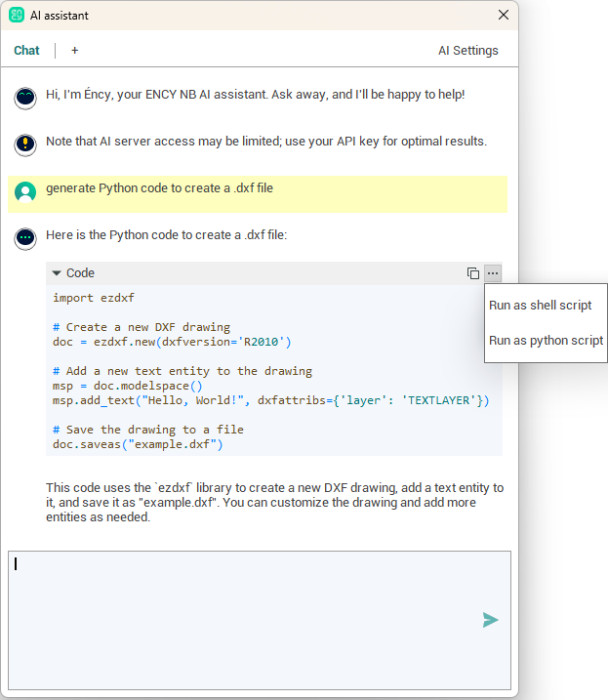Screen dimensions: 608x700
Task: Close the AI assistant window
Action: pyautogui.click(x=504, y=15)
